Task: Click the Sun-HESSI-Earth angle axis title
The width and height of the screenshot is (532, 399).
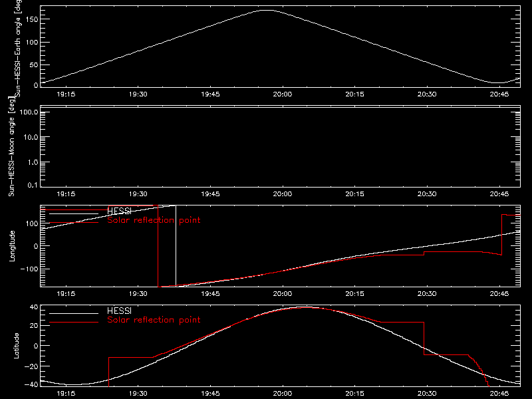Action: click(x=18, y=49)
